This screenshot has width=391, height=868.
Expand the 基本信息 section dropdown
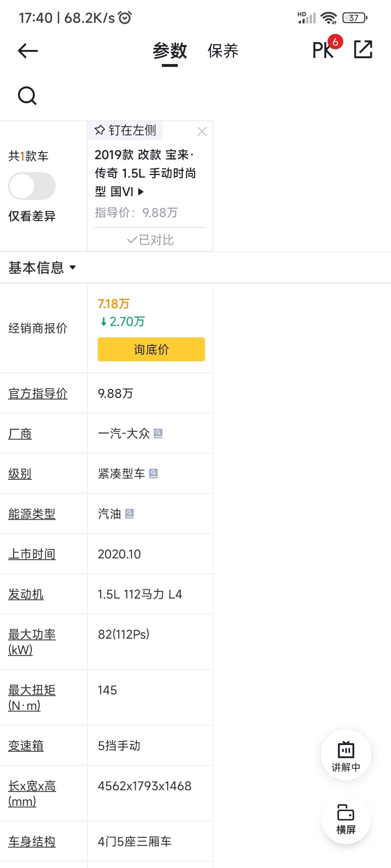[42, 268]
